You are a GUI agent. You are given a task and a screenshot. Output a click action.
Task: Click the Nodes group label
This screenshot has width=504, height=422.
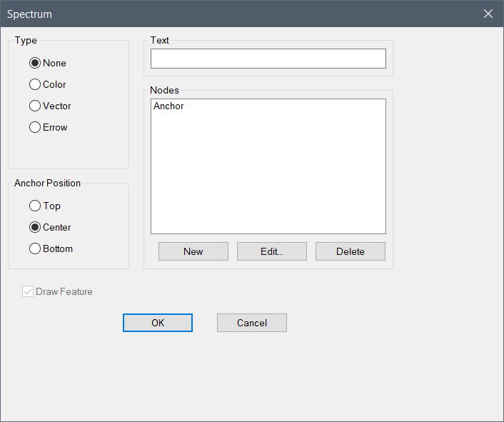(x=164, y=91)
